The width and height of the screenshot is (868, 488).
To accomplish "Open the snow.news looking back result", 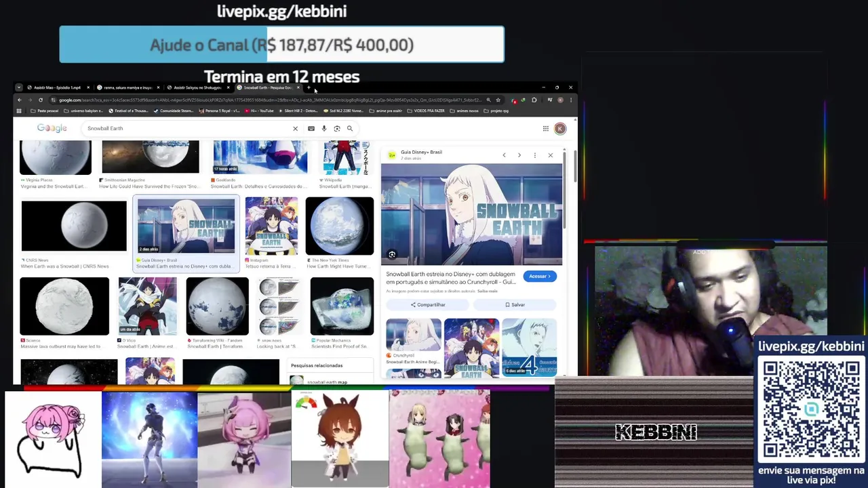I will tap(279, 306).
